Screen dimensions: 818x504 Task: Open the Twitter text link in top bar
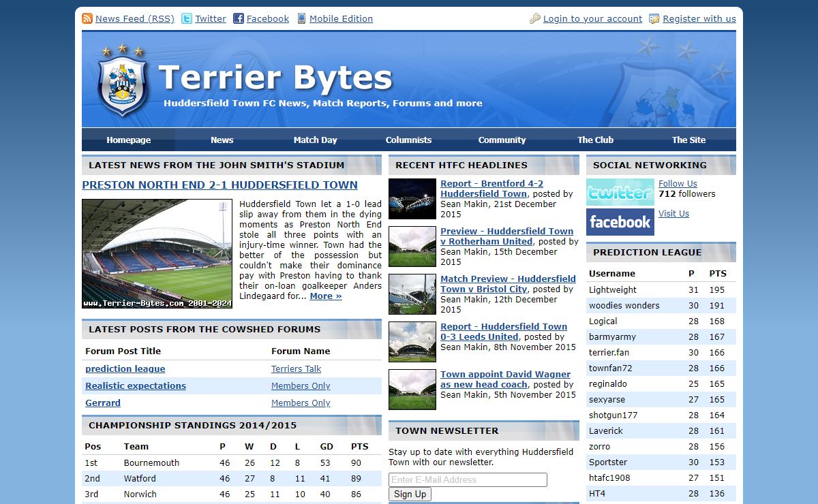coord(211,18)
